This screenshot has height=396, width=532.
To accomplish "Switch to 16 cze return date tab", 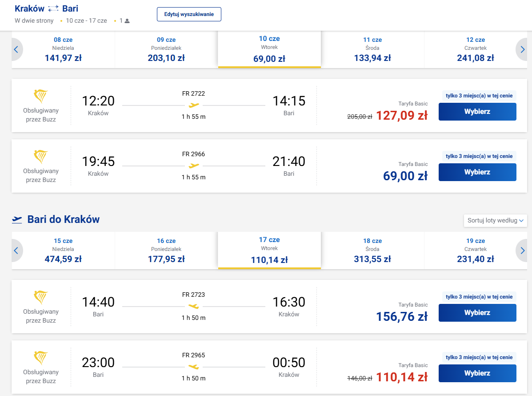I will point(166,250).
